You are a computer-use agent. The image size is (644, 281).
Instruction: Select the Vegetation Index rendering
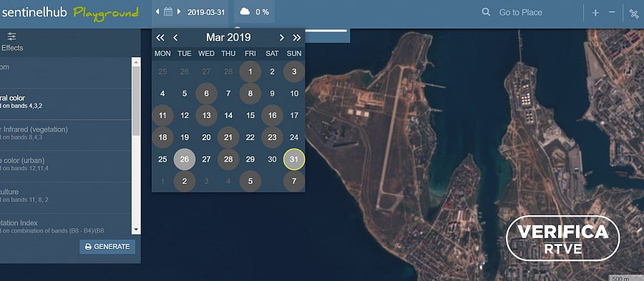point(66,225)
